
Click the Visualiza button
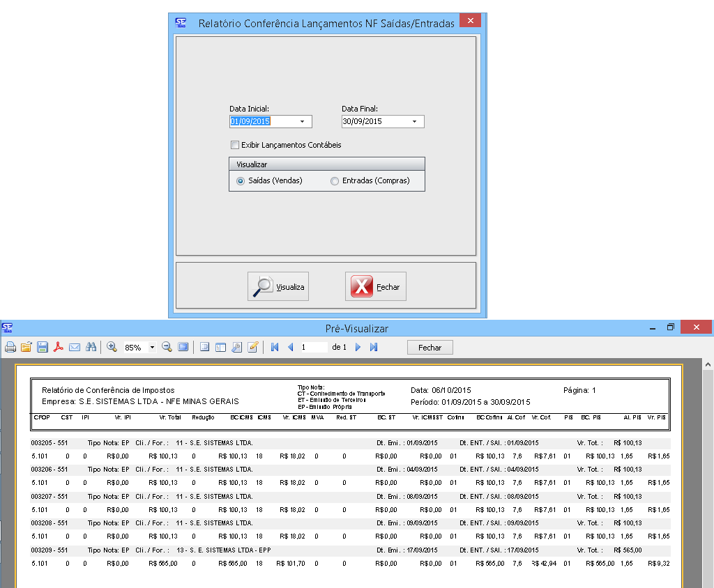[278, 286]
